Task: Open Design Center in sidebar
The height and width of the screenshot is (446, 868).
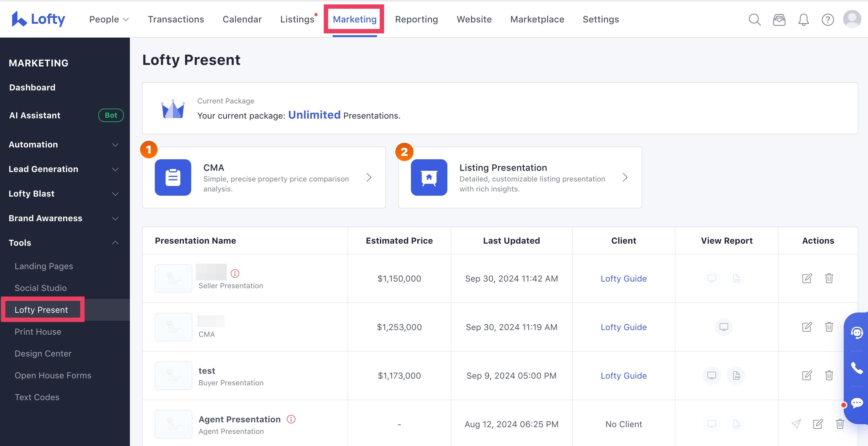Action: (43, 354)
